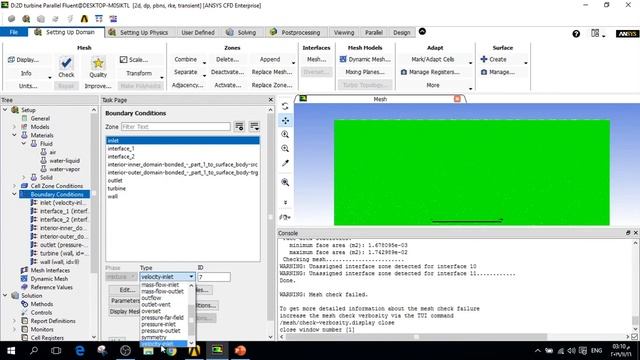Click the Windows Start button
This screenshot has height=360, width=640.
pos(11,350)
